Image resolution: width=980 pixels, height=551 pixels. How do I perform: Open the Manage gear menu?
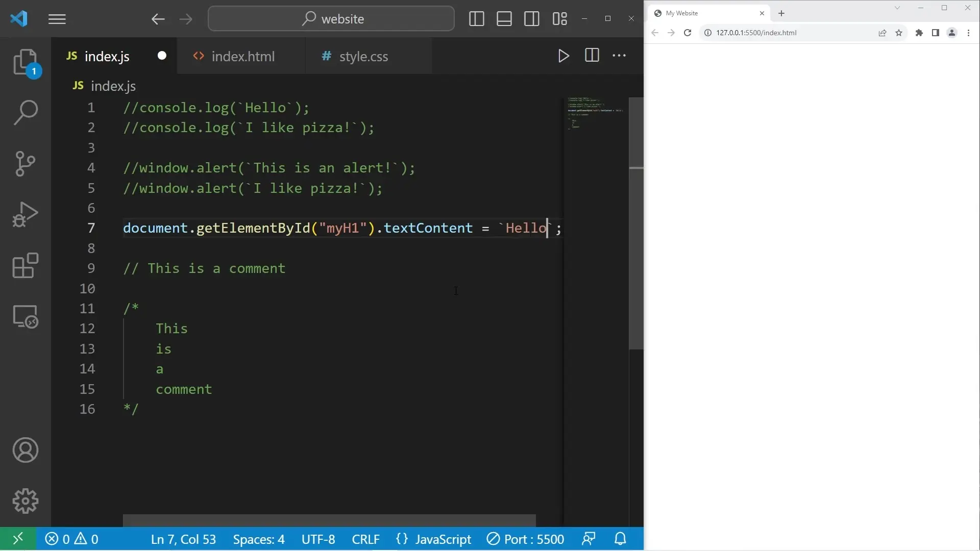(x=25, y=501)
